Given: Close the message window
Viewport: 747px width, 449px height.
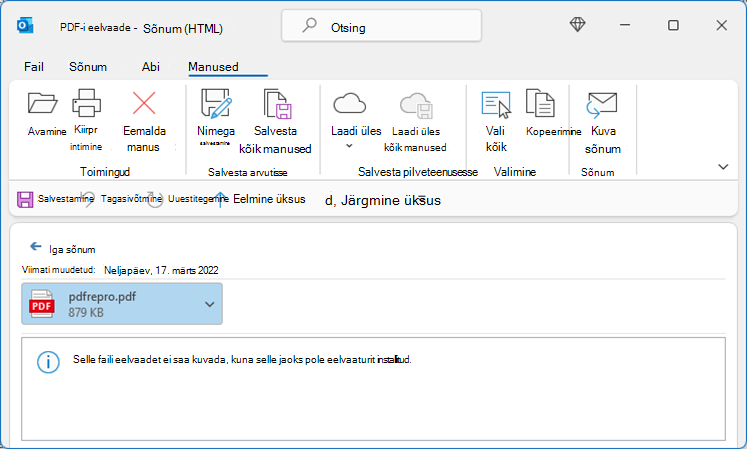Looking at the screenshot, I should click(x=722, y=25).
